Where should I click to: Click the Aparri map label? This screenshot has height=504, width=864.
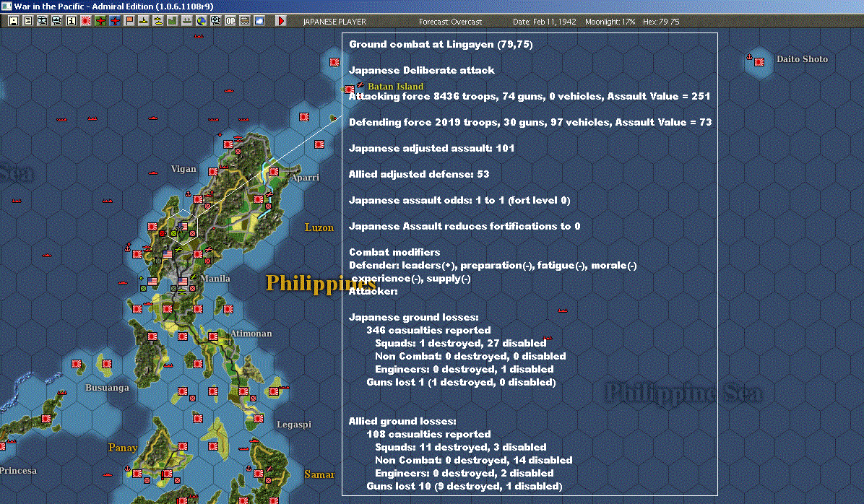click(306, 178)
